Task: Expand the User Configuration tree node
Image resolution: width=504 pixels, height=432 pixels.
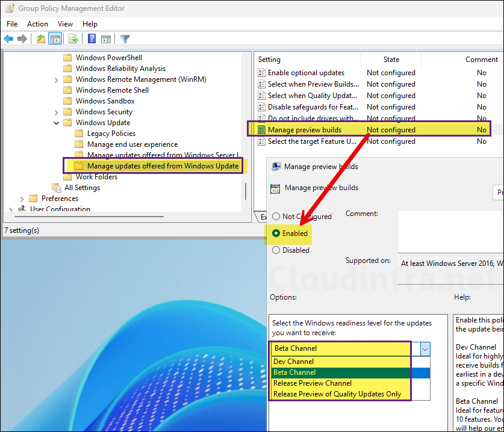Action: tap(11, 209)
